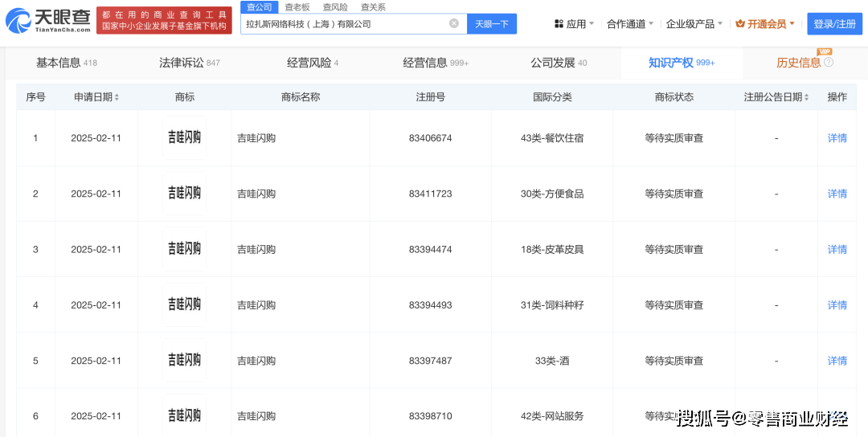Viewport: 868px width, 437px height.
Task: Open the 基本信息 tab
Action: tap(67, 63)
